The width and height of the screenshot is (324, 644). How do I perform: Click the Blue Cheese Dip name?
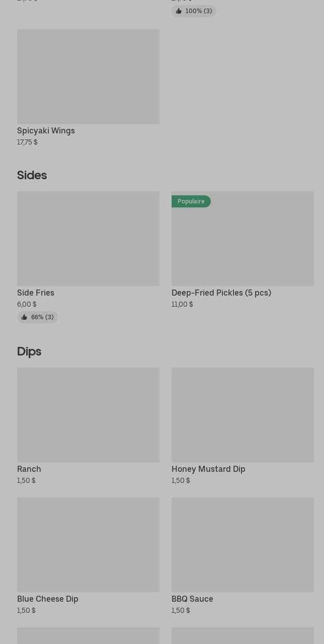[48, 599]
